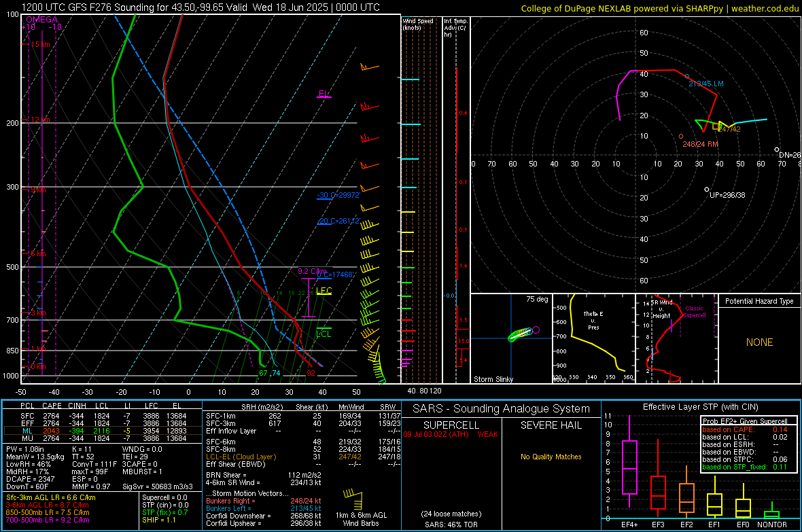The height and width of the screenshot is (532, 802).
Task: Click the -20 C=26112' height label
Action: pos(338,221)
